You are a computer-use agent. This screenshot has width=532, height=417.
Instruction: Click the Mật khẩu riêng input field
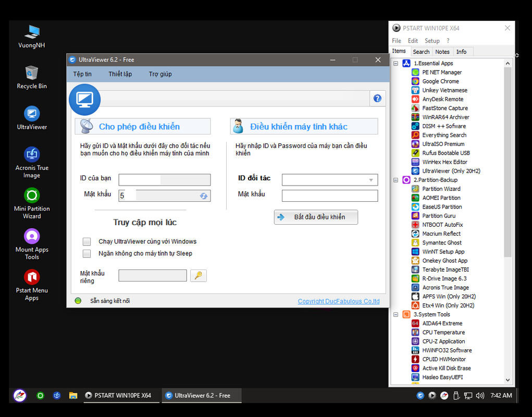pos(153,276)
